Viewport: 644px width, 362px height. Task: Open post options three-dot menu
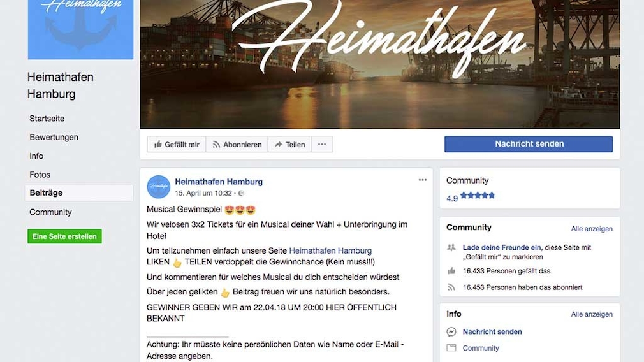pyautogui.click(x=423, y=180)
